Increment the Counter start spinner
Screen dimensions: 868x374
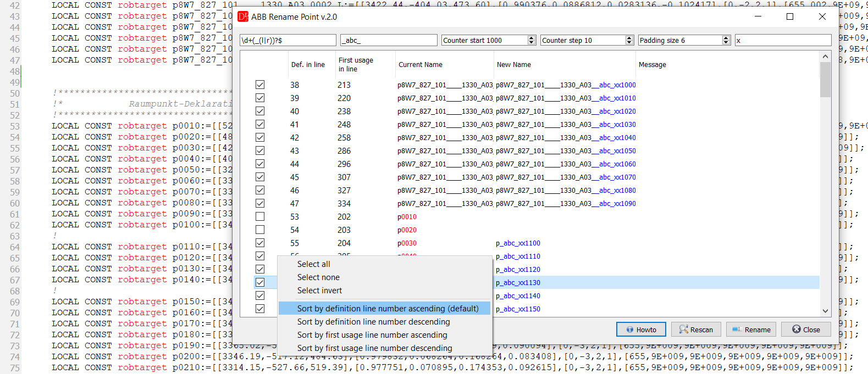(531, 38)
